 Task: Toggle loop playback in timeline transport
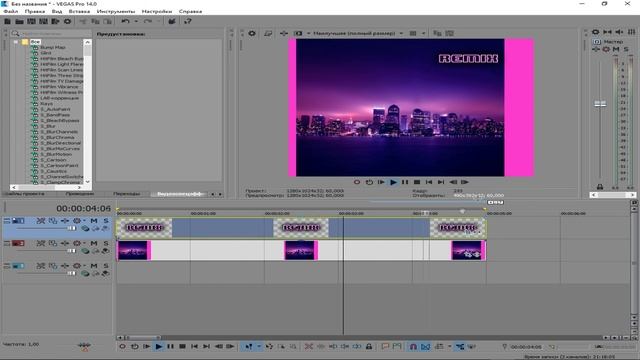(x=134, y=347)
